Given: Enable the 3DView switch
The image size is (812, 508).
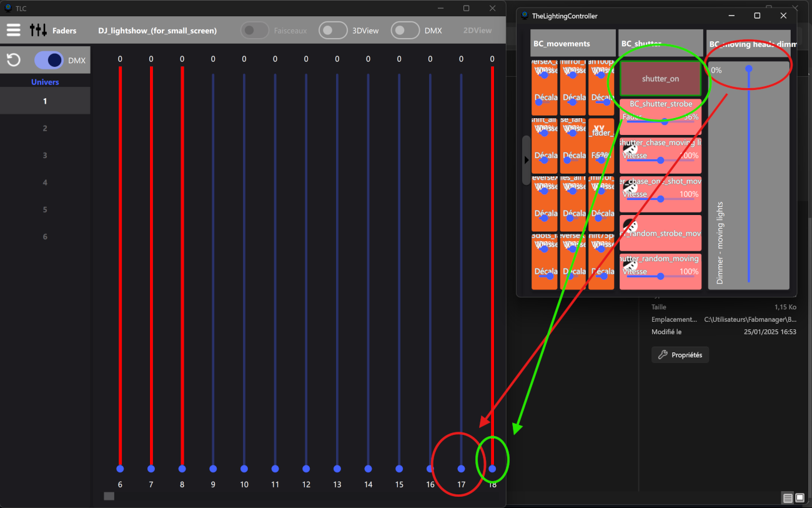Looking at the screenshot, I should tap(333, 30).
